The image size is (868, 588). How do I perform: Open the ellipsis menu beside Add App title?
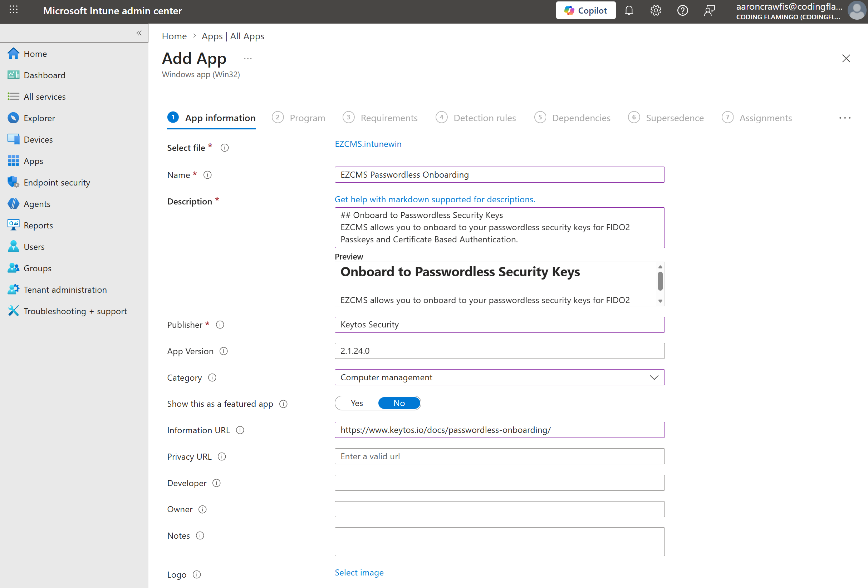[x=247, y=58]
